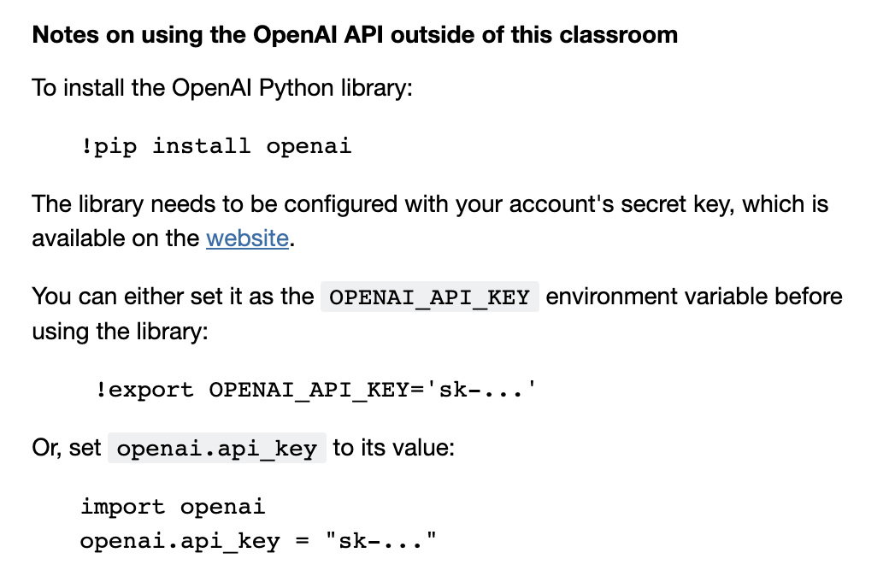This screenshot has width=889, height=588.
Task: Click the "to its value:" text
Action: 393,448
